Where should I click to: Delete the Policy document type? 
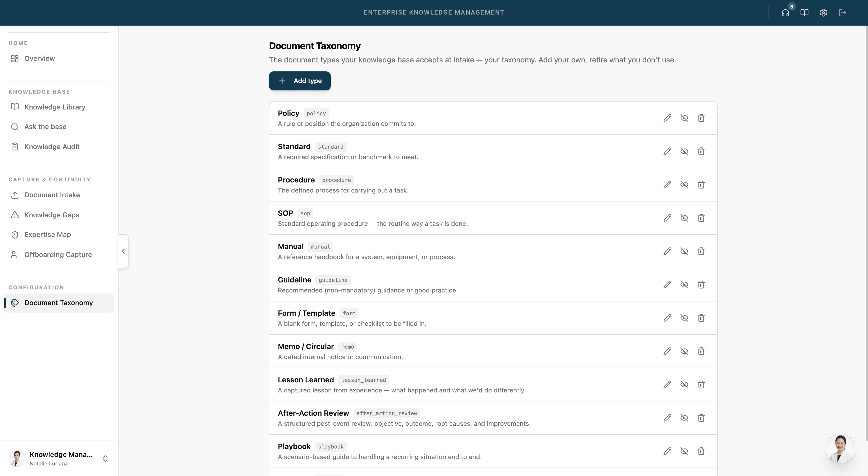(701, 118)
